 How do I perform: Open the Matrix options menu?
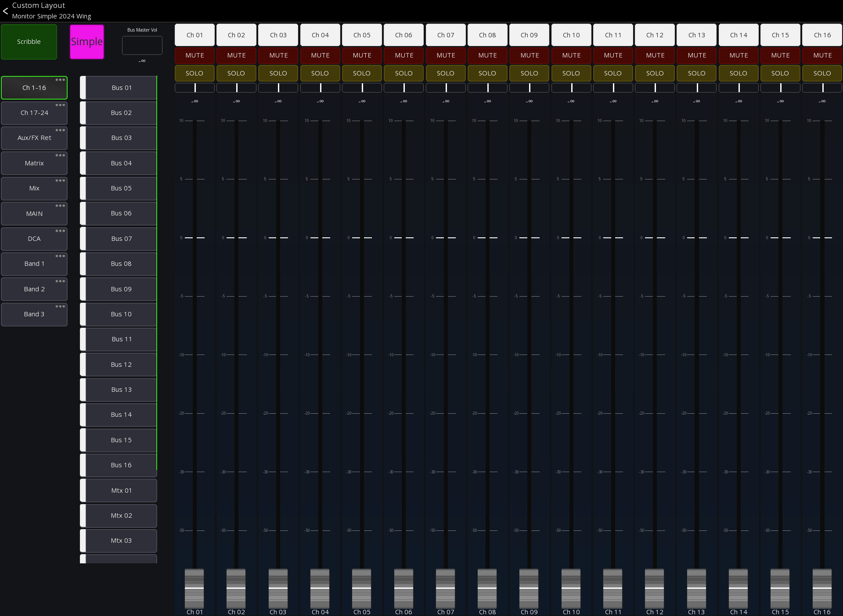click(60, 155)
